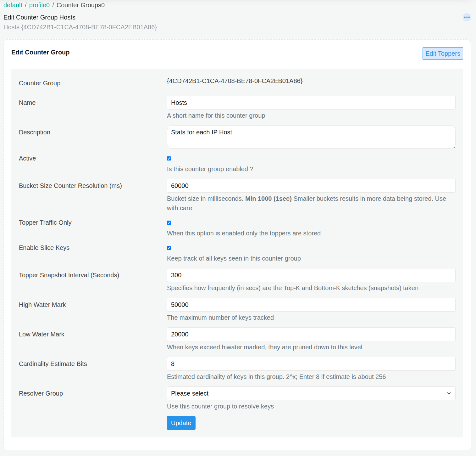Click the 'Is this counter group enabled ?' hint
476x456 pixels.
(x=210, y=169)
